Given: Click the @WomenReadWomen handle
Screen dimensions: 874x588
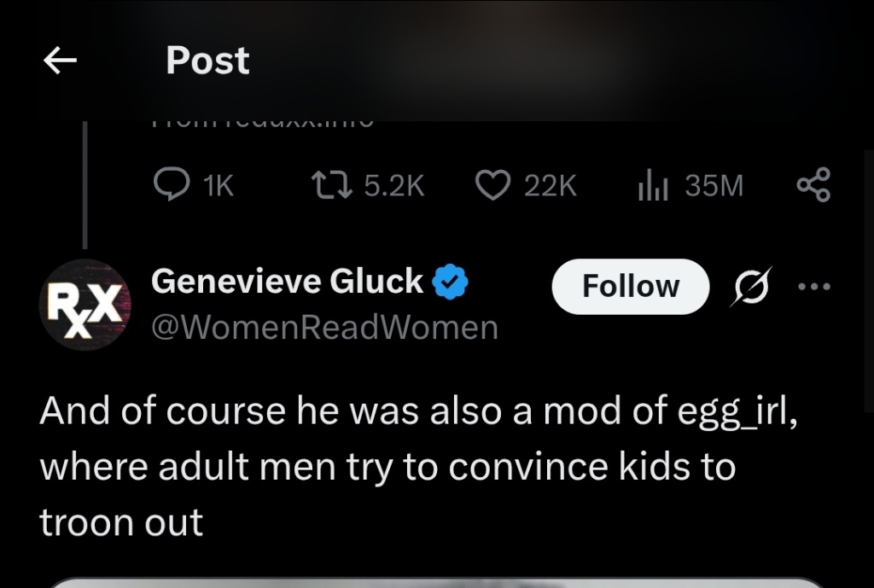Looking at the screenshot, I should [324, 327].
